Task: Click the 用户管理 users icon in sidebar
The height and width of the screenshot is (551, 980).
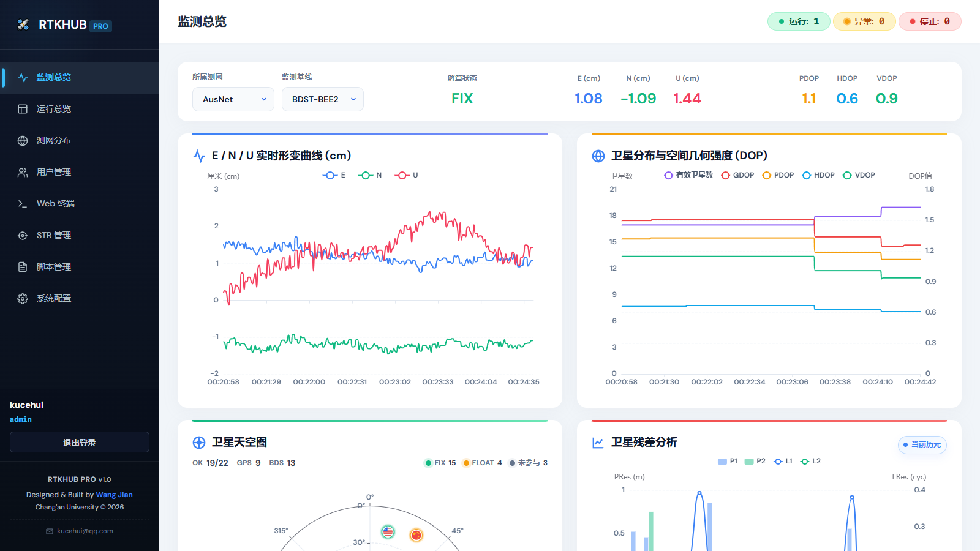Action: point(23,173)
